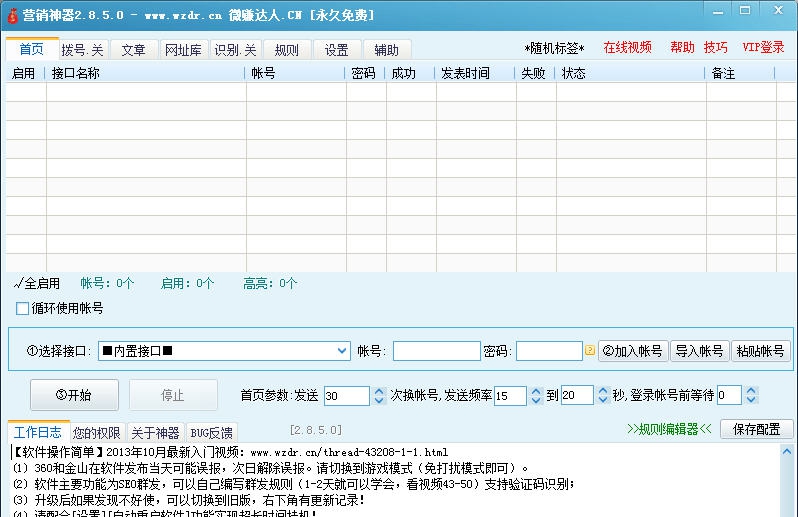798x517 pixels.
Task: Click the 发送 count field showing 30
Action: coord(347,396)
